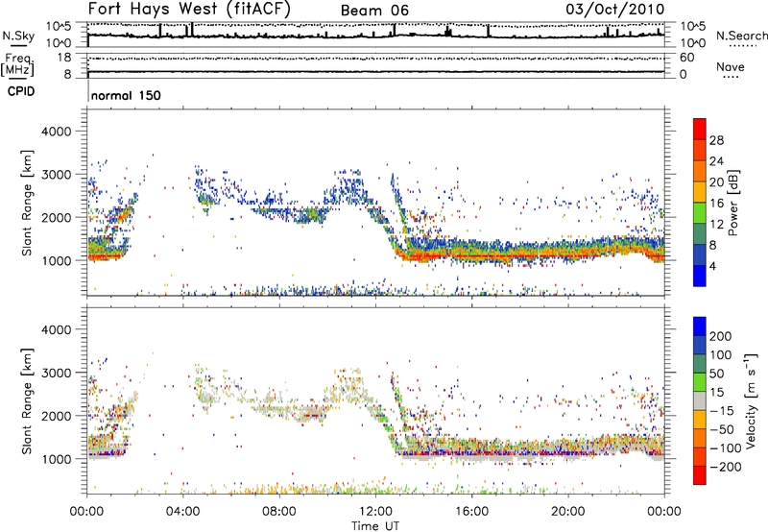Click the red bottom Velocity color bar segment

coord(700,475)
